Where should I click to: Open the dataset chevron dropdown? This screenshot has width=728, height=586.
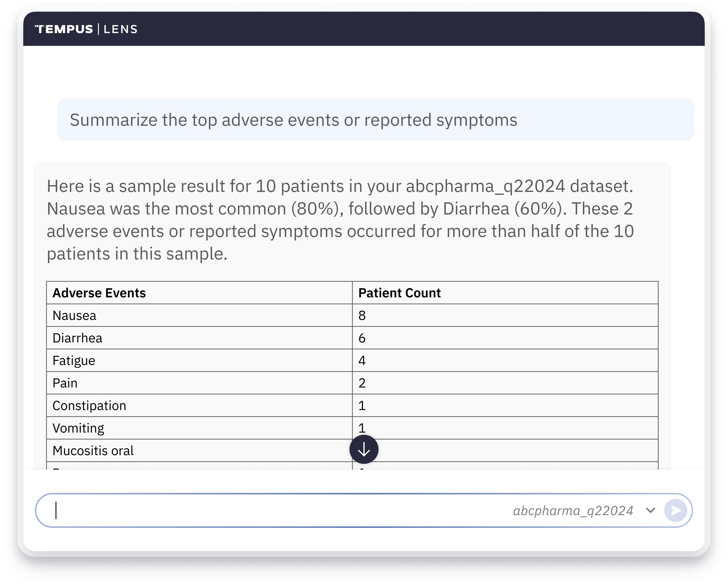[x=650, y=510]
